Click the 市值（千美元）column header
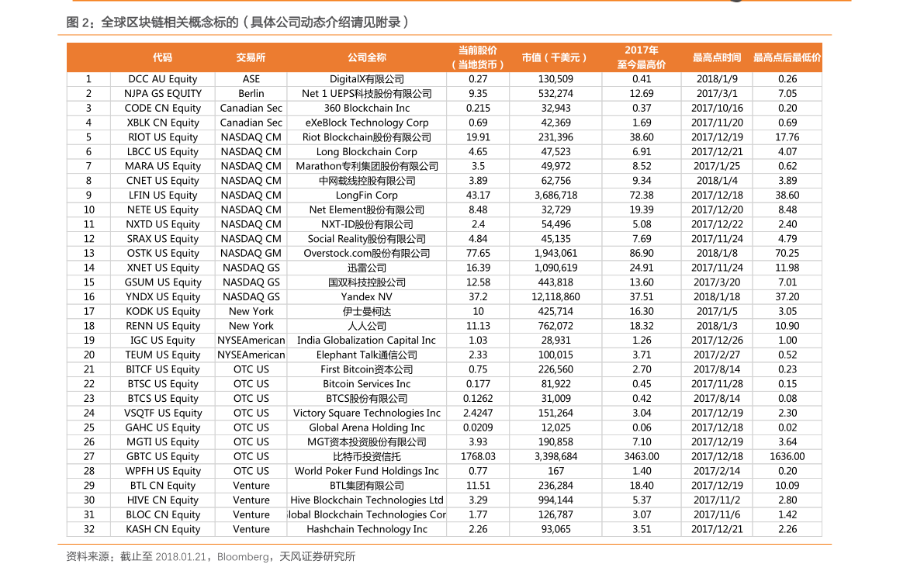The height and width of the screenshot is (578, 924). (555, 57)
